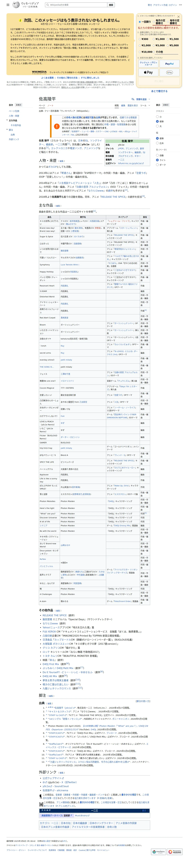Edit authority control data pencil icon

71,815
